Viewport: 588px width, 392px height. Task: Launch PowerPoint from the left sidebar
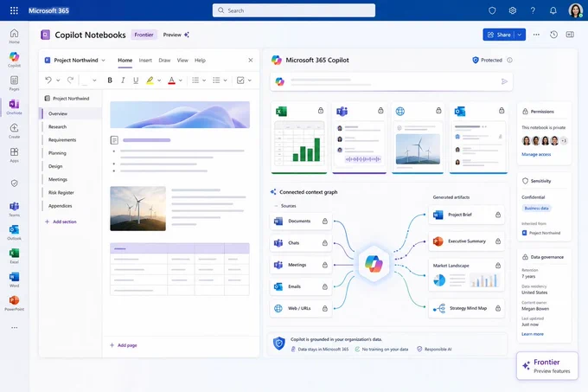(x=14, y=303)
